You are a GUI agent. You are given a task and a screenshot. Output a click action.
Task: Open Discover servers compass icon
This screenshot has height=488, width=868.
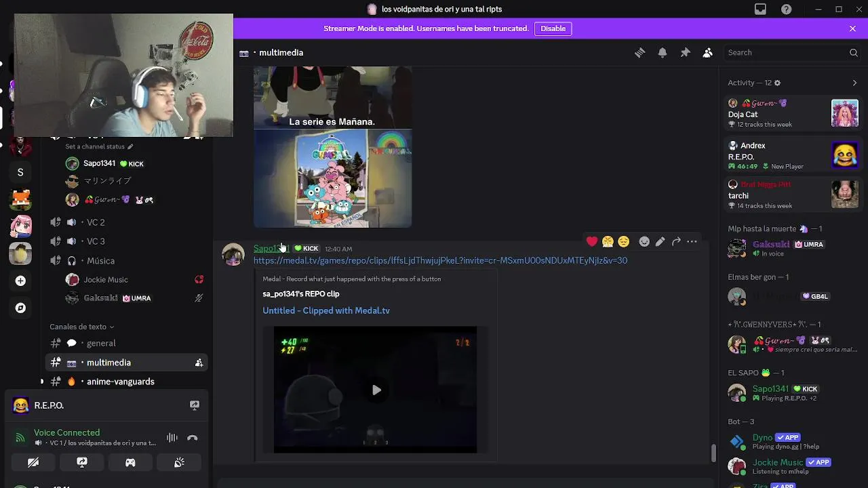click(20, 308)
